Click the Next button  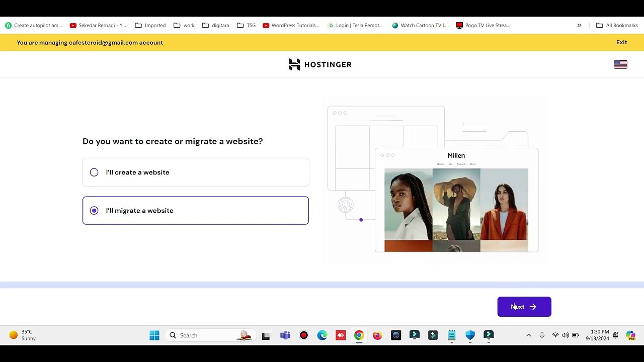point(524,307)
